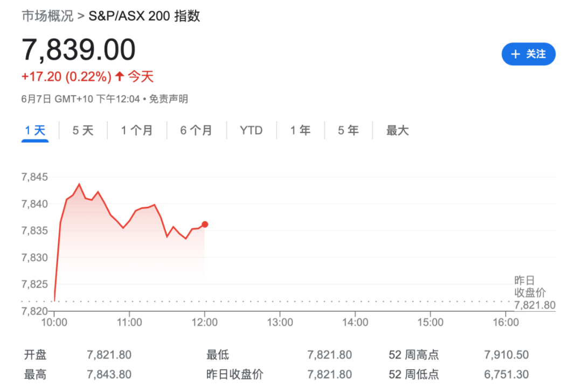582x392 pixels.
Task: Show the YTD chart range
Action: click(x=251, y=130)
